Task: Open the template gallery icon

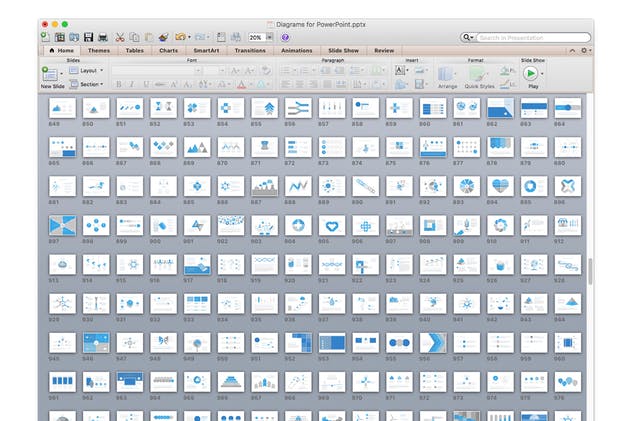Action: click(x=60, y=37)
